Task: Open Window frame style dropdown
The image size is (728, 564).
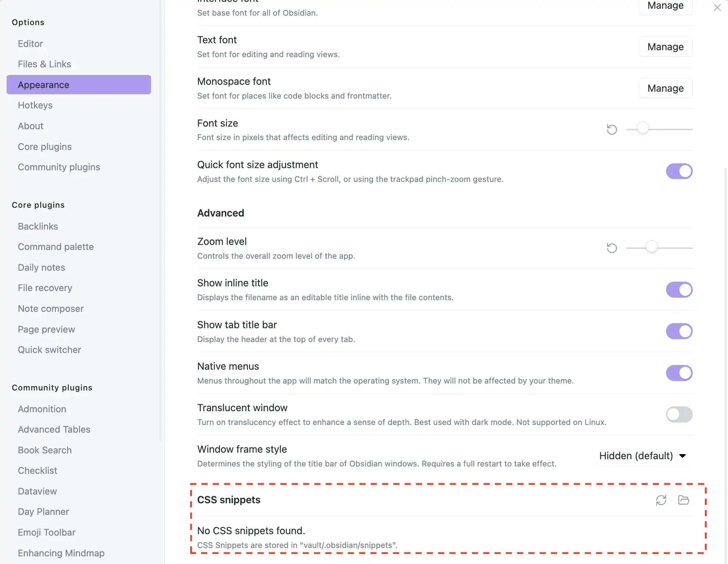Action: pos(642,456)
